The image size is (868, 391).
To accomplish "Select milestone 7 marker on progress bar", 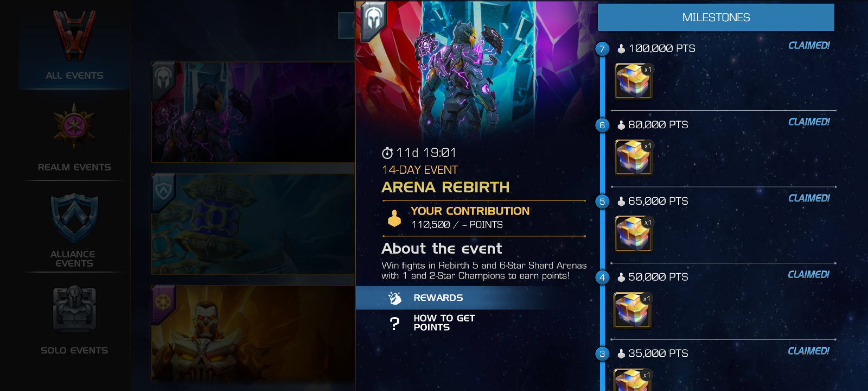I will click(x=602, y=49).
